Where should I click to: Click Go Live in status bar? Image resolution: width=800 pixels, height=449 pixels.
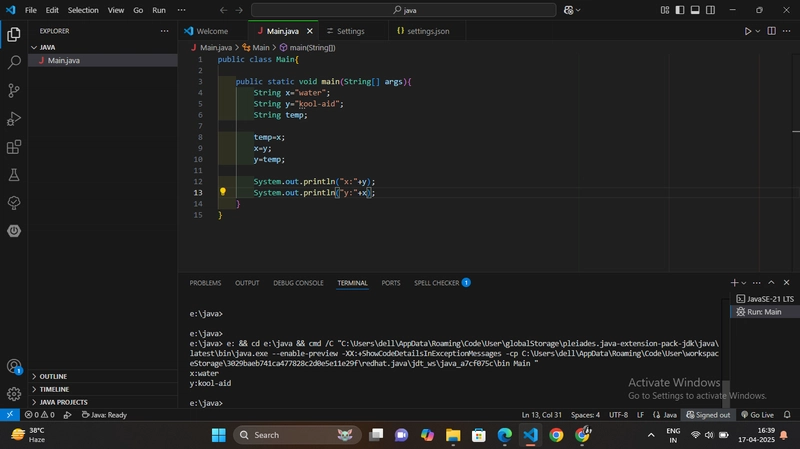[758, 415]
